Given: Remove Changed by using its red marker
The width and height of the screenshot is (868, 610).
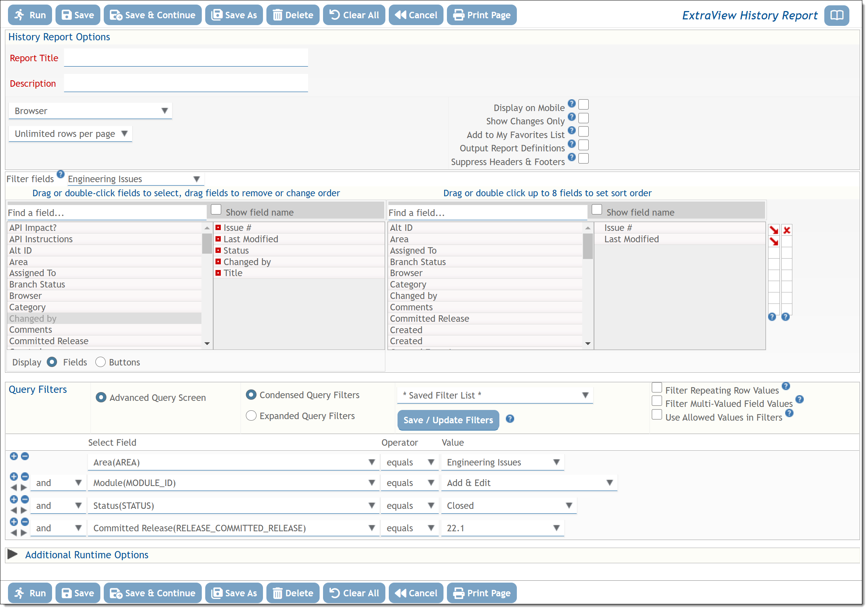Looking at the screenshot, I should tap(218, 262).
